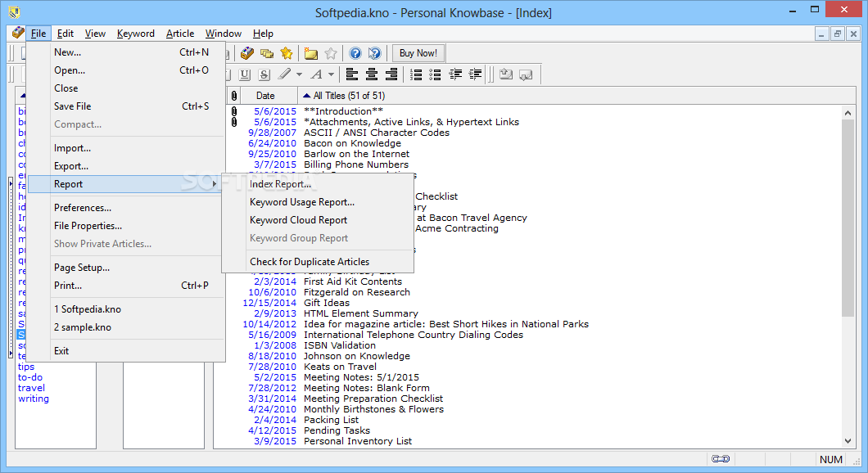Click the double gold stars toolbar icon
The width and height of the screenshot is (868, 473).
(287, 53)
